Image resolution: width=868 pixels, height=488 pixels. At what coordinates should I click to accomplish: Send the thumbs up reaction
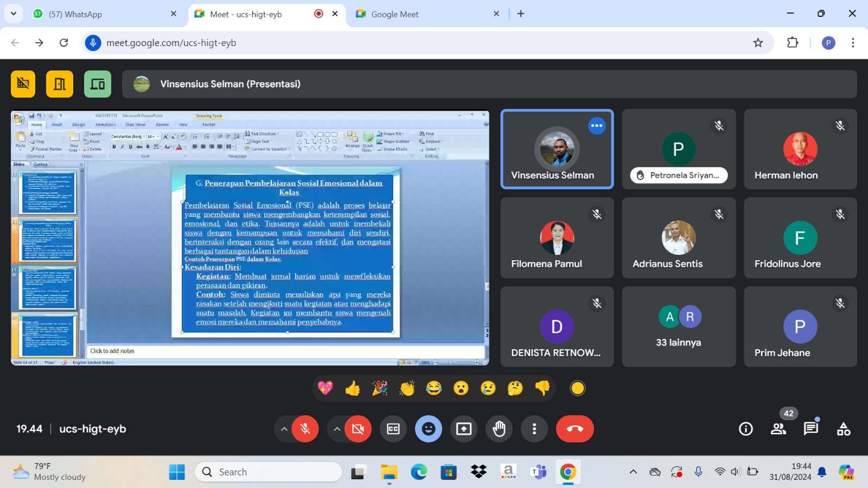tap(353, 388)
